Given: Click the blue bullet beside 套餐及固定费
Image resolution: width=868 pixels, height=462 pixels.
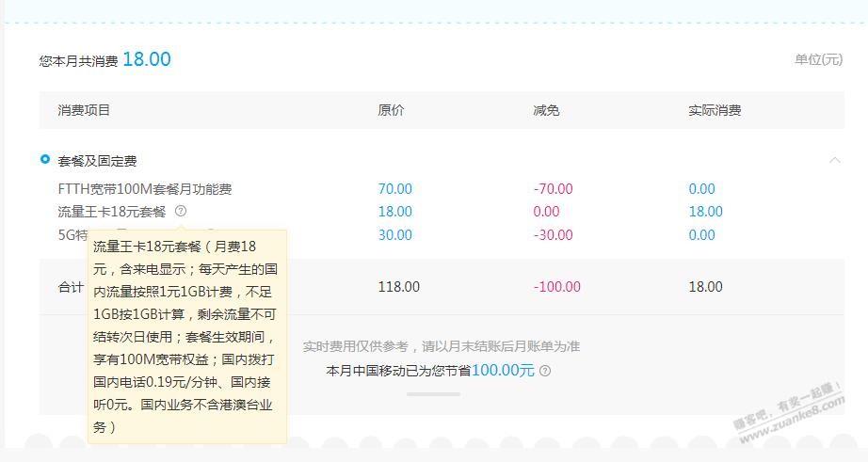Looking at the screenshot, I should pyautogui.click(x=45, y=159).
